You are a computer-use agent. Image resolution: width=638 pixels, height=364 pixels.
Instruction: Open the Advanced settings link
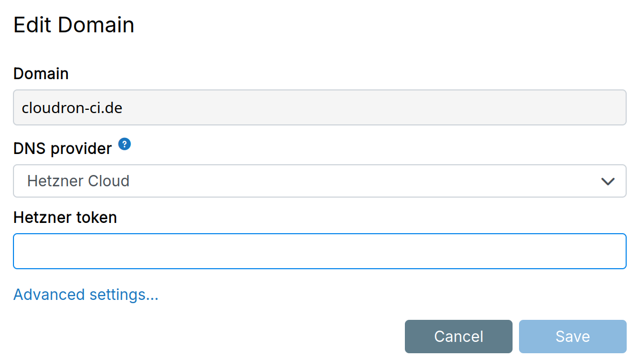(86, 295)
